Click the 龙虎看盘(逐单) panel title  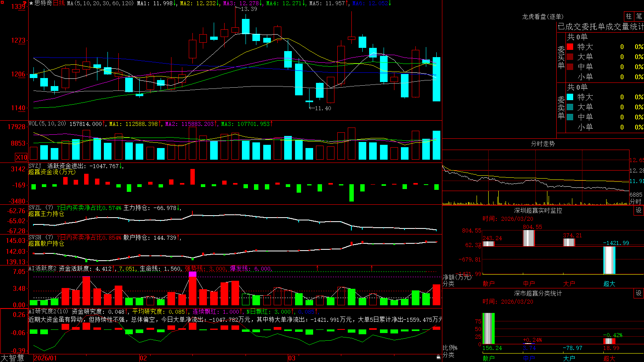click(x=543, y=16)
